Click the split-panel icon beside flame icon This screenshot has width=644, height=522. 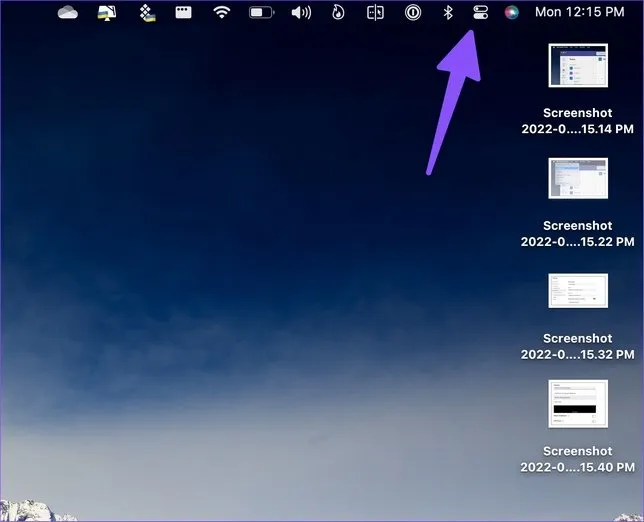(x=375, y=13)
